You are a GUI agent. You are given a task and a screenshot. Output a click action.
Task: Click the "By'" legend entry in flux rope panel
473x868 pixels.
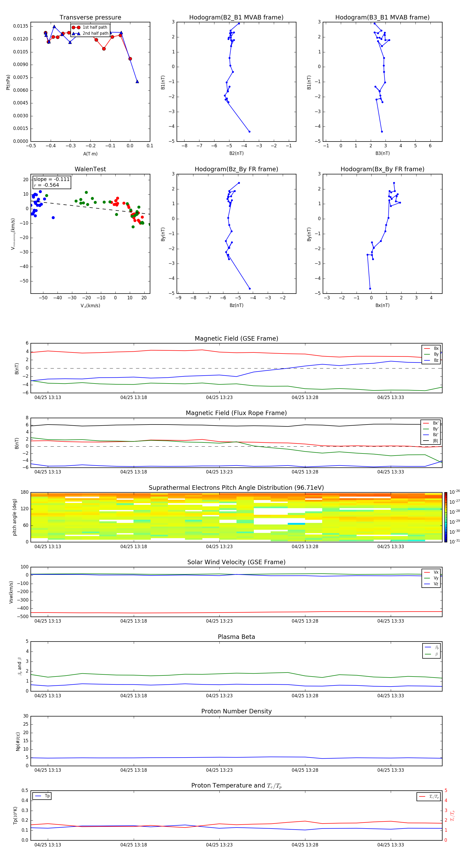431,429
